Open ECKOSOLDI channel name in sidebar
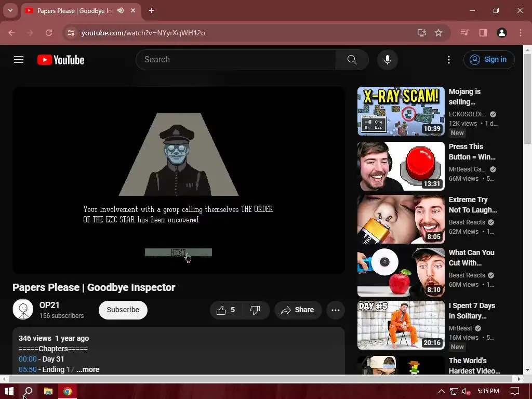The image size is (532, 399). tap(467, 114)
